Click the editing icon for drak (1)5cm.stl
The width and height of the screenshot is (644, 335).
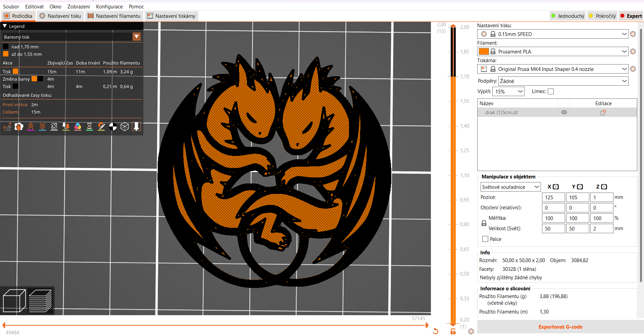point(603,113)
